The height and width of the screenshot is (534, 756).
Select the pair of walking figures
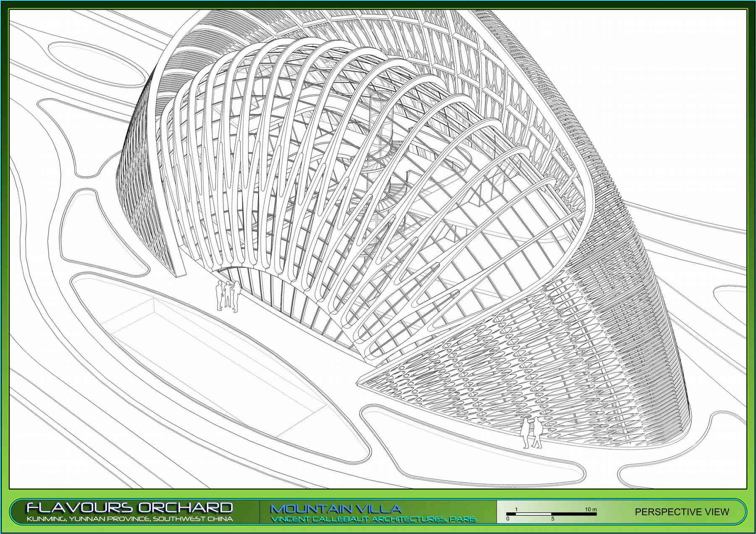pyautogui.click(x=531, y=432)
